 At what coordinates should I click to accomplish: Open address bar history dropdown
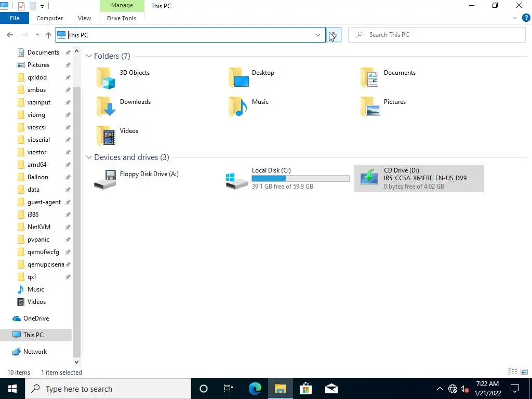[x=318, y=35]
